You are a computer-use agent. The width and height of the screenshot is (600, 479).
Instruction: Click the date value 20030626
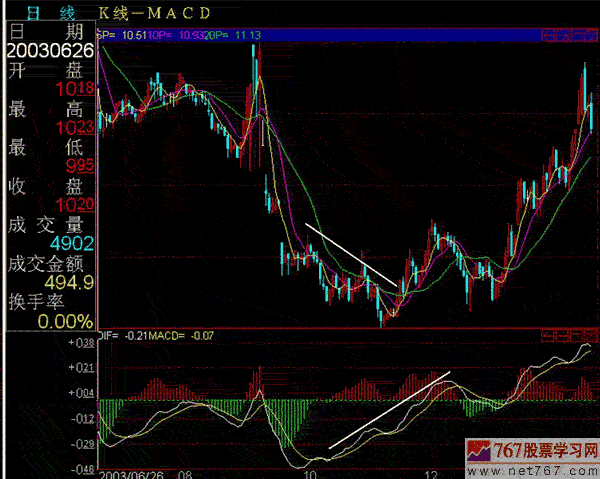(50, 51)
